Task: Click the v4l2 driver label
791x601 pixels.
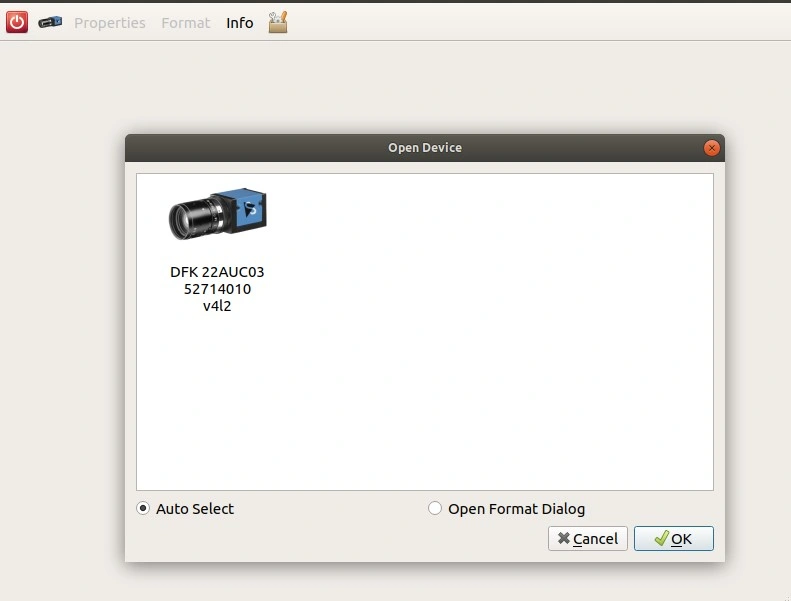Action: 217,306
